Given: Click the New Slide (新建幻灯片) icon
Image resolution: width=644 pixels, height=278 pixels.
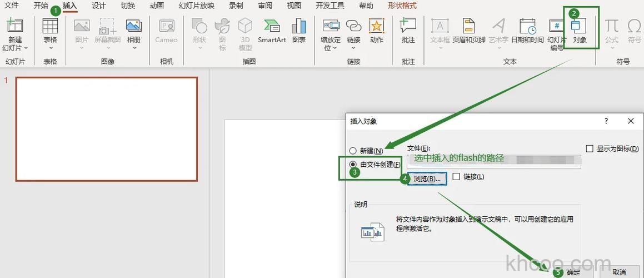Looking at the screenshot, I should [x=15, y=26].
